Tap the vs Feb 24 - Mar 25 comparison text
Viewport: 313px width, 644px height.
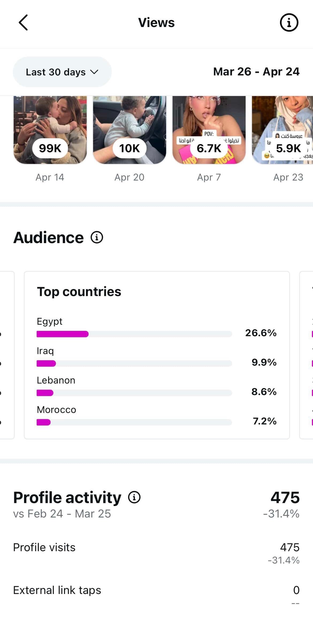[x=62, y=513]
